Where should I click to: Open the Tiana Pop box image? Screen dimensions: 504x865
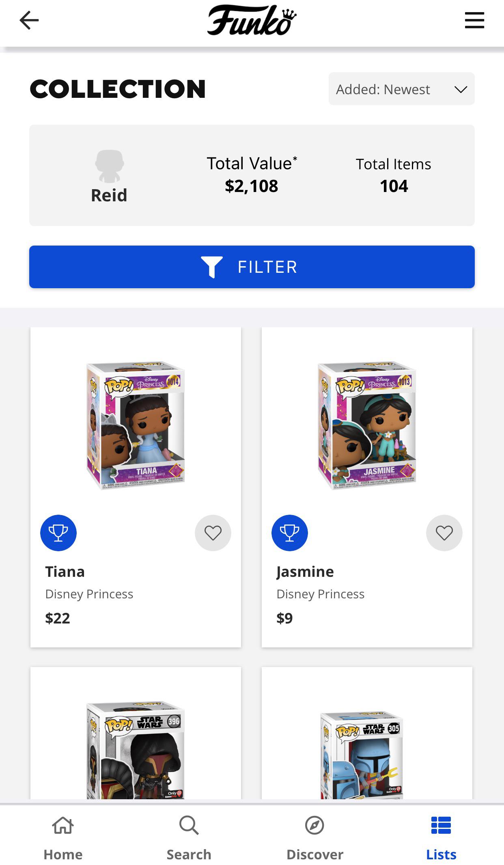(136, 425)
